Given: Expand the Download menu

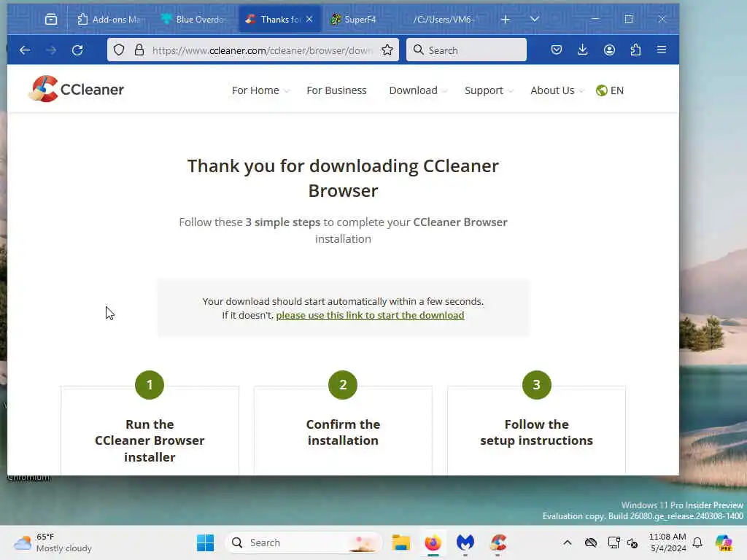Looking at the screenshot, I should [x=418, y=90].
